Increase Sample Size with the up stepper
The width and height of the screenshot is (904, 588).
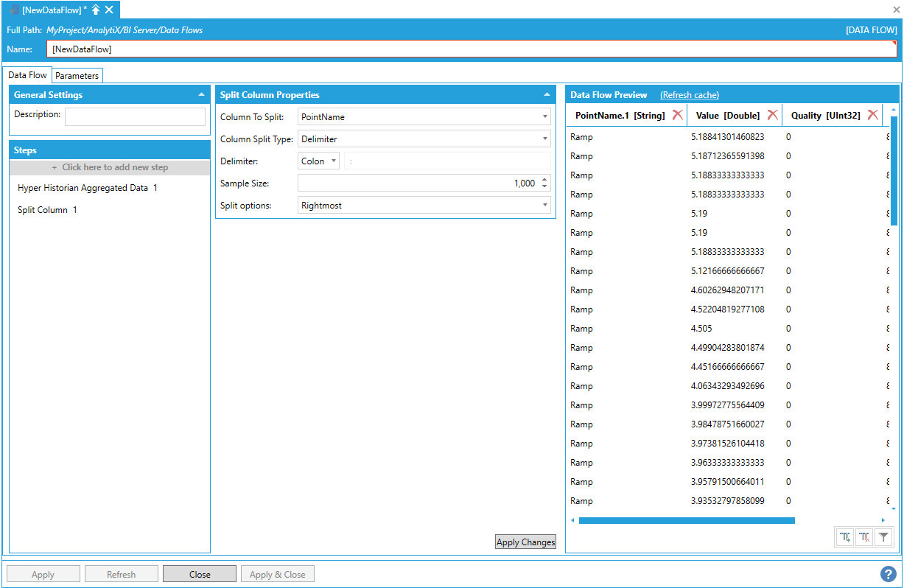[x=544, y=180]
